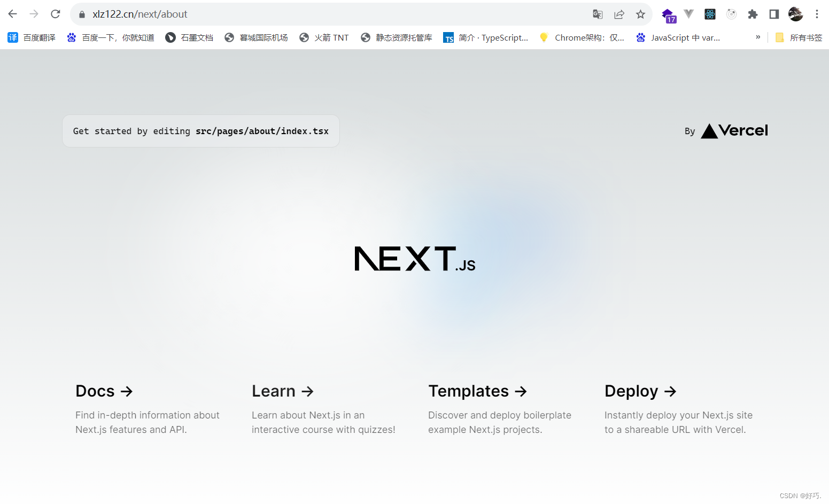Go back to the previous page
The width and height of the screenshot is (829, 504).
[13, 14]
